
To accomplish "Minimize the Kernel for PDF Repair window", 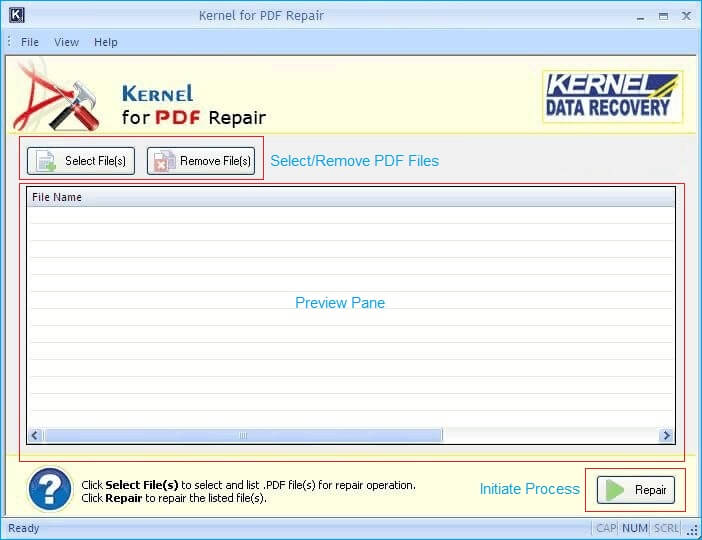I will point(641,17).
